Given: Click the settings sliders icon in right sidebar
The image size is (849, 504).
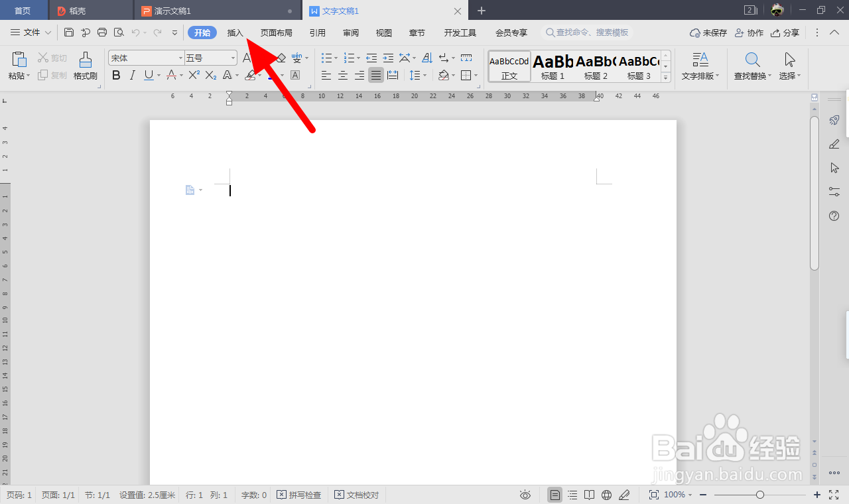Looking at the screenshot, I should tap(834, 192).
